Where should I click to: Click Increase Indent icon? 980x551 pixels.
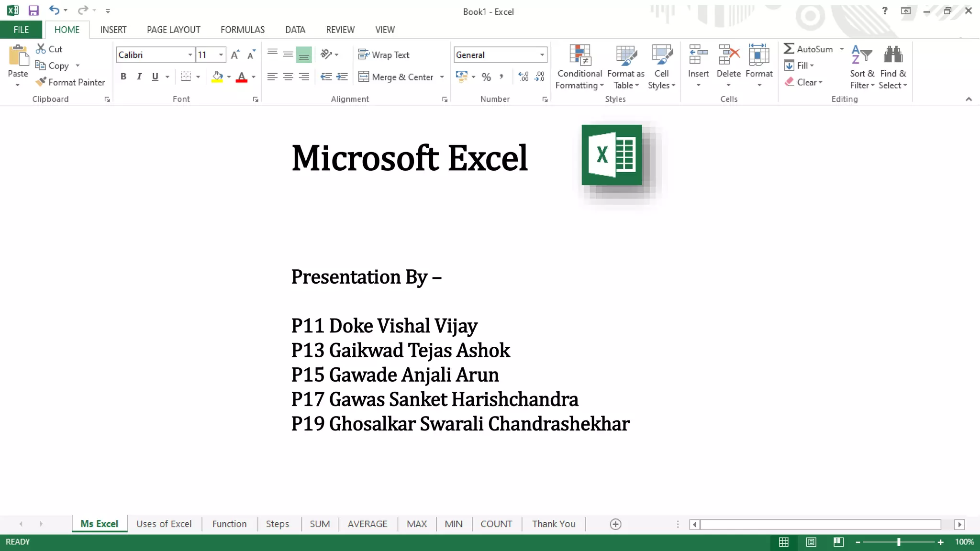tap(342, 77)
